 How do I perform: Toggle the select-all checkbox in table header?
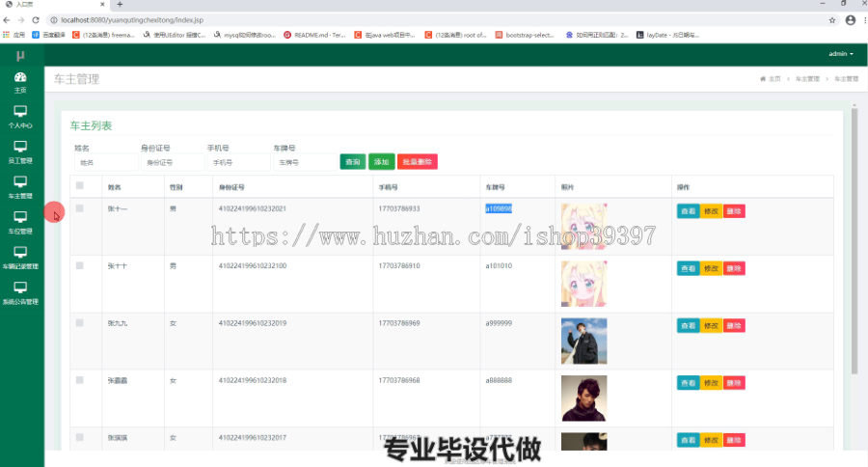pyautogui.click(x=80, y=185)
